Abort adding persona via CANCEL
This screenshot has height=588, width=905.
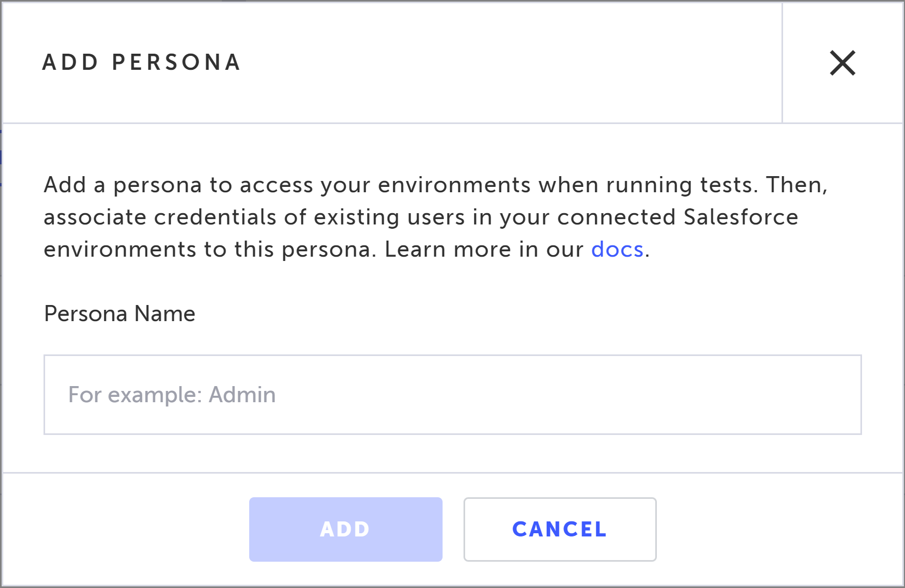[560, 529]
